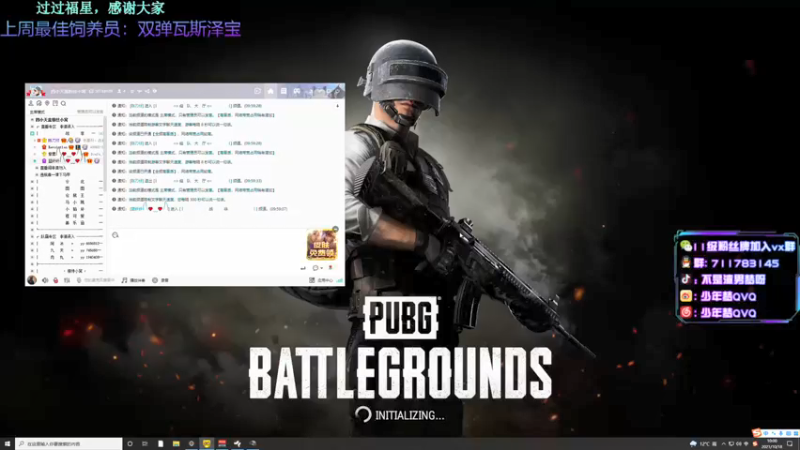Click the music note accompaniment button

pos(133,280)
